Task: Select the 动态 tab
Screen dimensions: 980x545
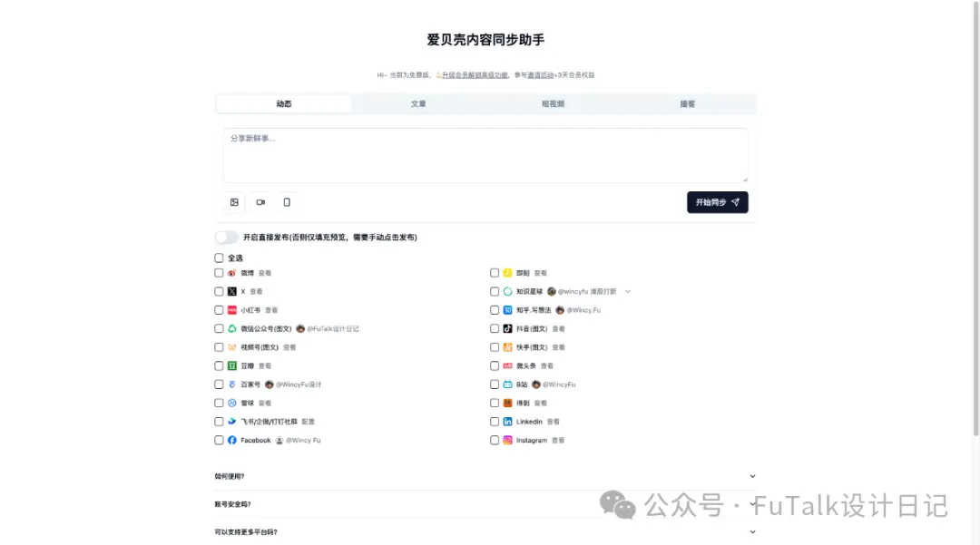Action: click(x=284, y=103)
